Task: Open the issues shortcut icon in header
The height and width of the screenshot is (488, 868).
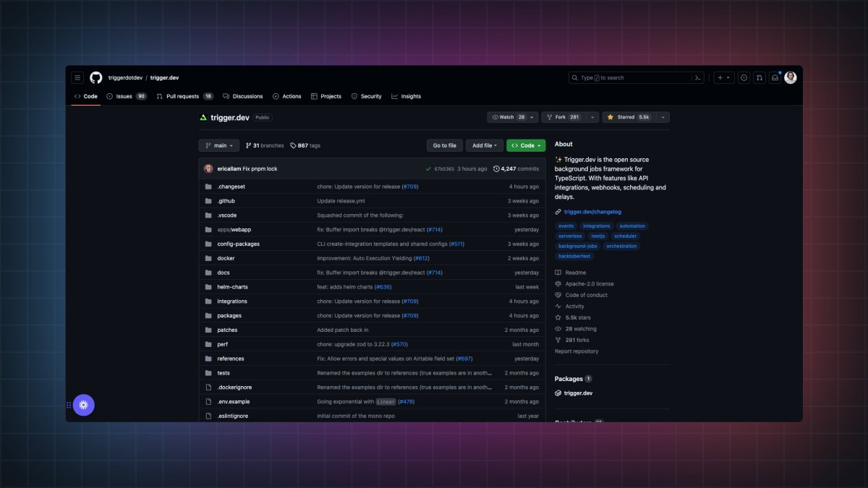Action: [744, 77]
